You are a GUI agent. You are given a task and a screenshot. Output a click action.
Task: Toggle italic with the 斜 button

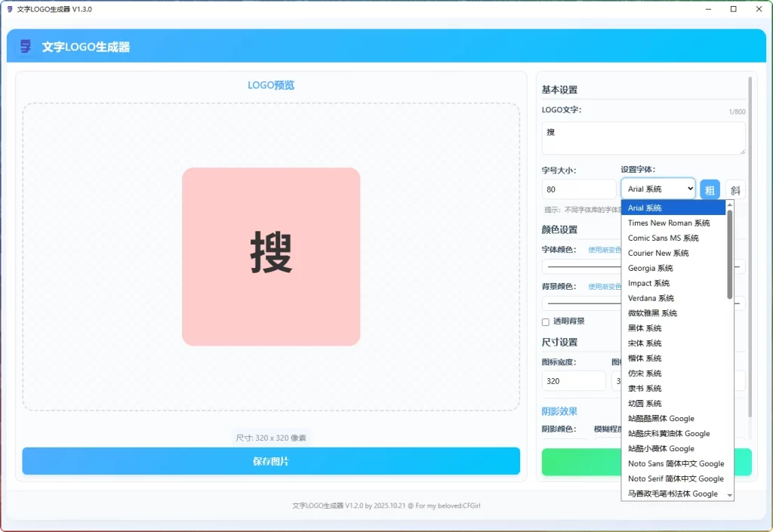click(x=735, y=189)
